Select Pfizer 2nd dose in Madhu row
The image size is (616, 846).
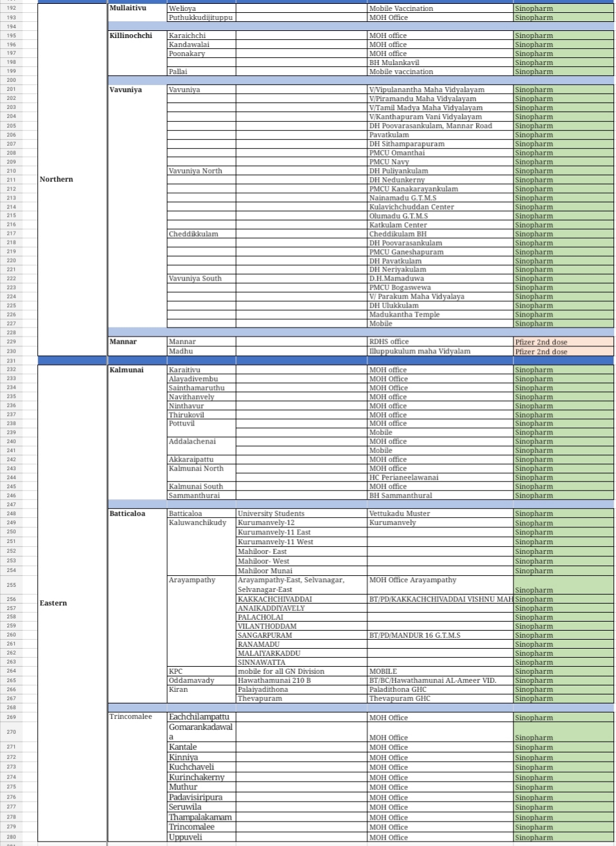click(x=563, y=351)
